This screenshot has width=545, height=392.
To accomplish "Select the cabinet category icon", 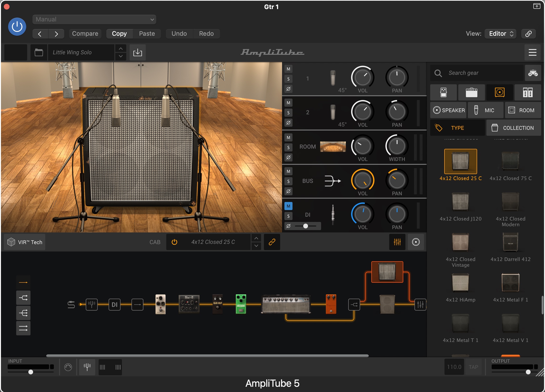I will pos(500,92).
